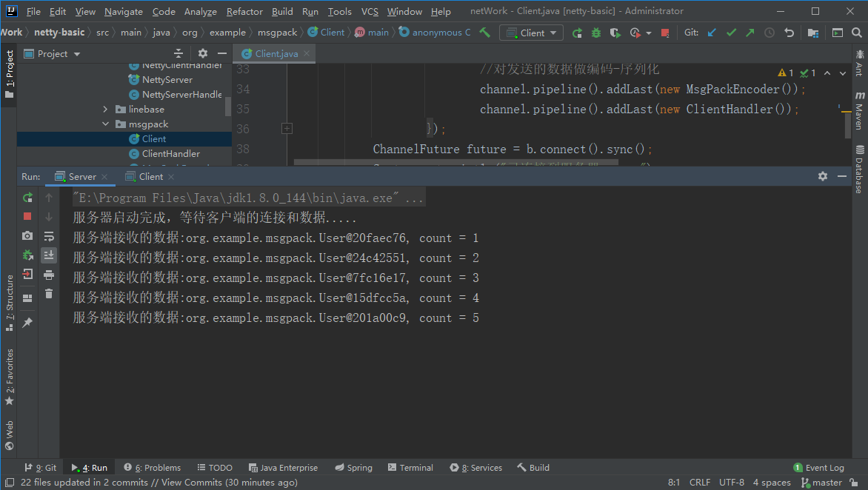
Task: Toggle Database tool window
Action: coord(859,170)
